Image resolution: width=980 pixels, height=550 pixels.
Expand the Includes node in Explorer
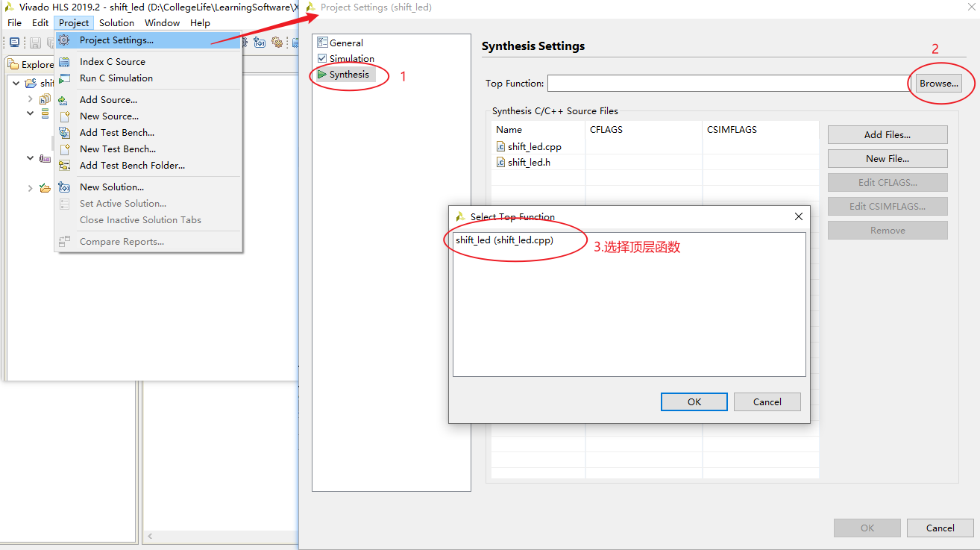click(30, 99)
